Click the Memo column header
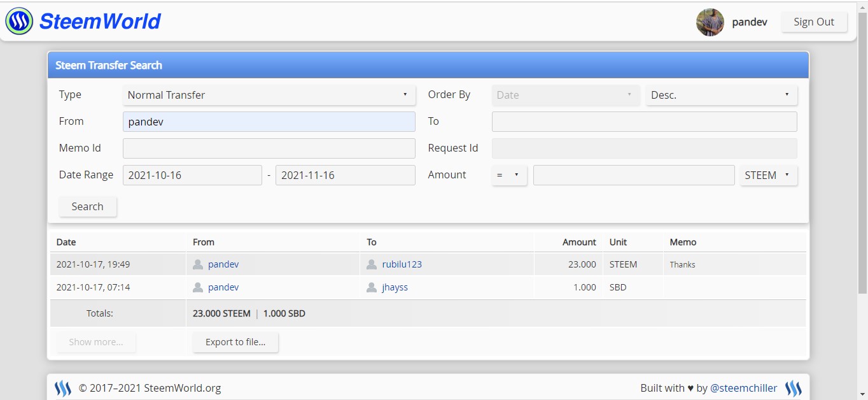Image resolution: width=868 pixels, height=400 pixels. (x=683, y=242)
